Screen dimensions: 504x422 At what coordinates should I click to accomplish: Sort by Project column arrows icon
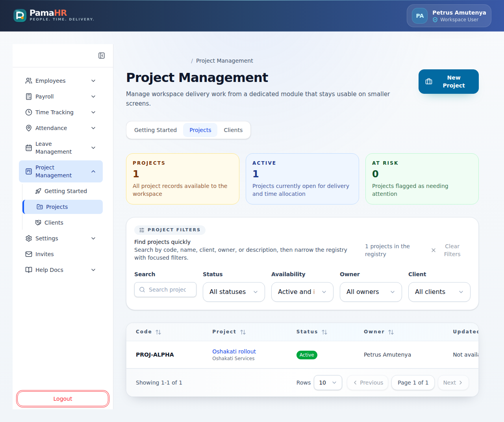point(243,332)
